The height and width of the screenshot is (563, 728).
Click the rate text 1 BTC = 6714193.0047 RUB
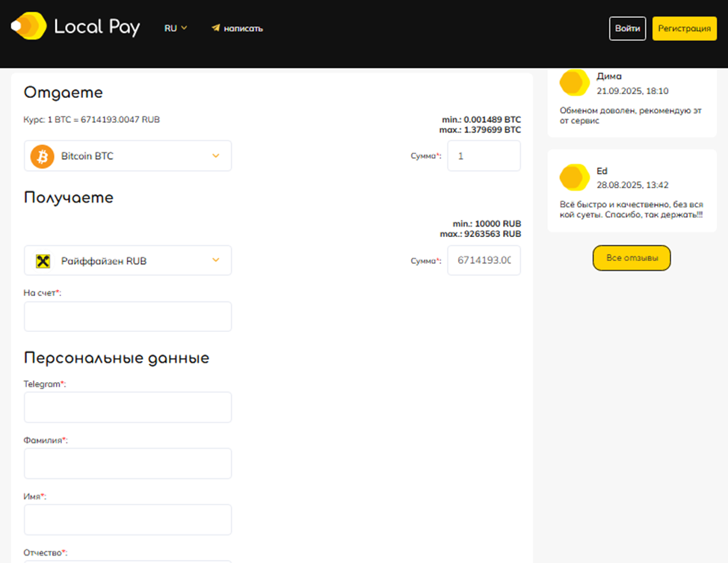(104, 120)
